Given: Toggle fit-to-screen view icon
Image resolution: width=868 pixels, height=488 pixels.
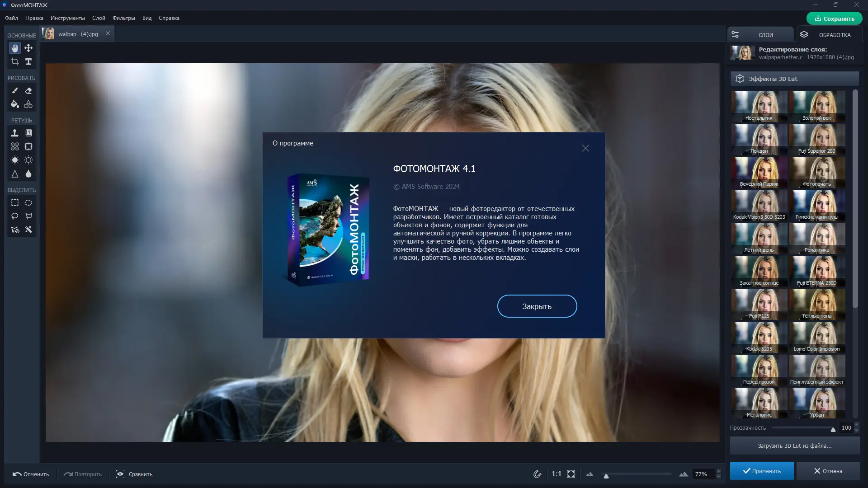Looking at the screenshot, I should [571, 474].
